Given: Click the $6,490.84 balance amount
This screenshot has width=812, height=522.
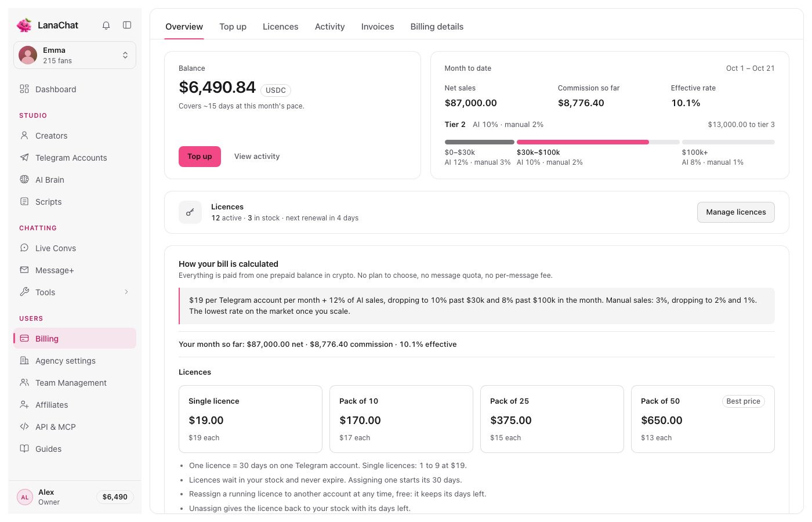Looking at the screenshot, I should [217, 87].
